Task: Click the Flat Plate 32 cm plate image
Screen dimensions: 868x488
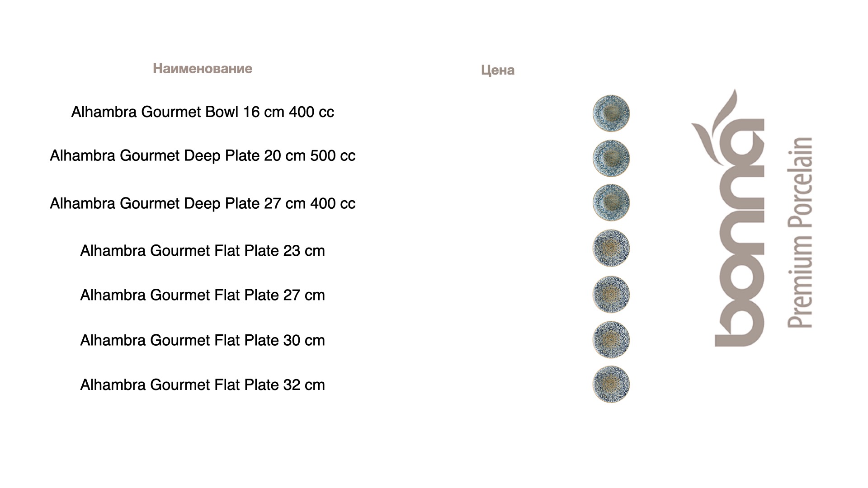Action: [611, 384]
